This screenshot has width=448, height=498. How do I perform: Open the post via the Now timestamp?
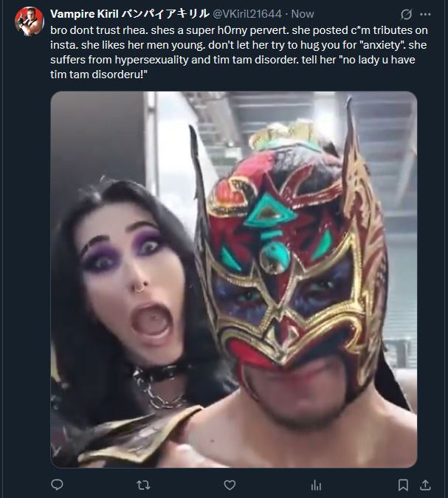(x=303, y=14)
